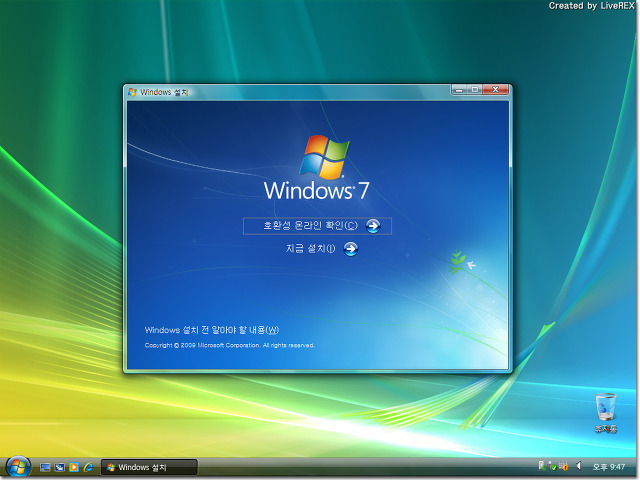Click the Show Desktop quick launch icon
The image size is (640, 480).
(45, 467)
